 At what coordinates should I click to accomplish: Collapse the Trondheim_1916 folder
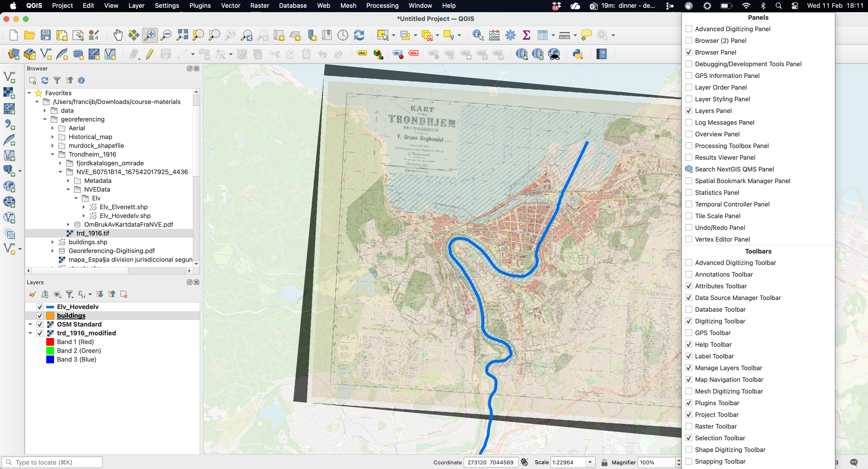pyautogui.click(x=53, y=154)
